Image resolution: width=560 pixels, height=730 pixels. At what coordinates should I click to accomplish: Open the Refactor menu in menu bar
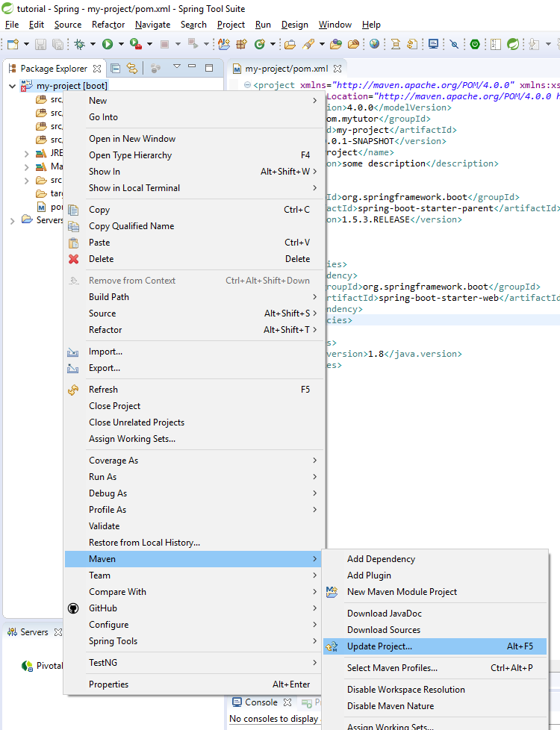pos(108,25)
